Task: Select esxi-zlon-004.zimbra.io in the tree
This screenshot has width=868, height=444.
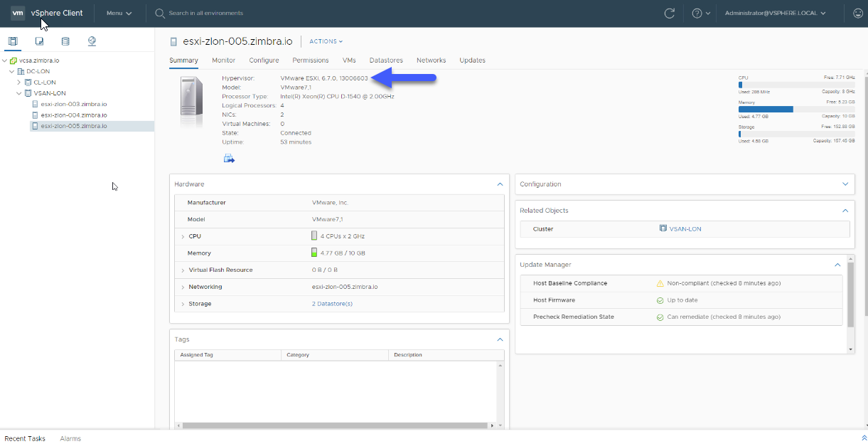Action: coord(74,115)
